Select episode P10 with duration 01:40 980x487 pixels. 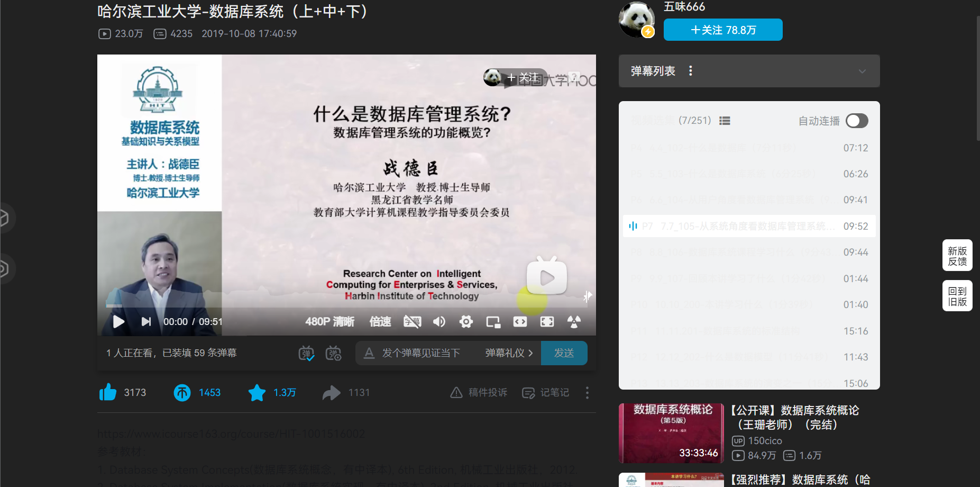click(x=749, y=304)
